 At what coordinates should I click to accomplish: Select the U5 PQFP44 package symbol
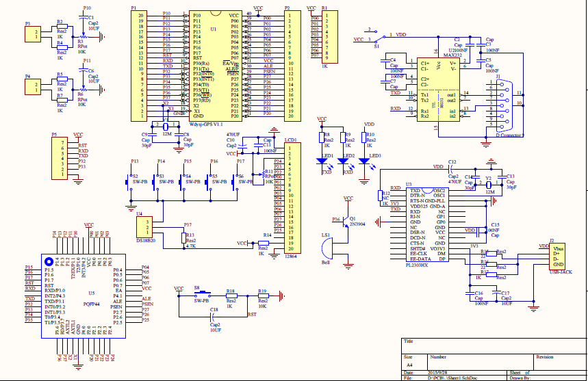(x=84, y=296)
